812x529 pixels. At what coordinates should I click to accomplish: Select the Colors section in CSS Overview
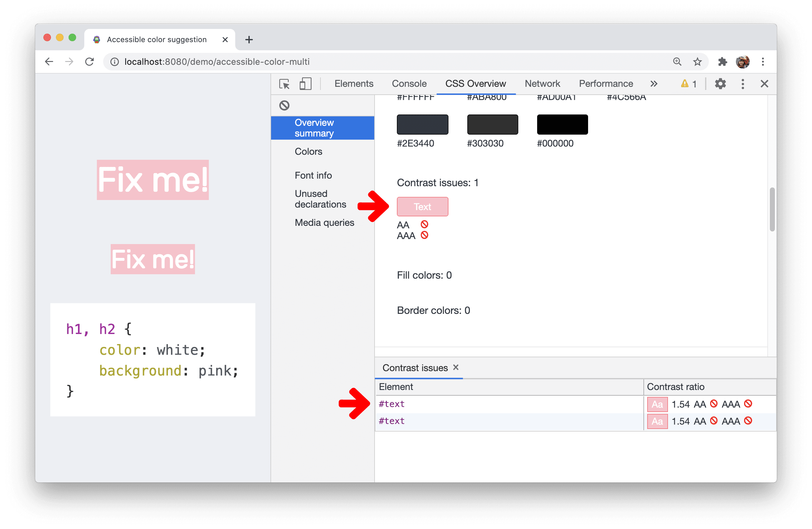pyautogui.click(x=308, y=152)
